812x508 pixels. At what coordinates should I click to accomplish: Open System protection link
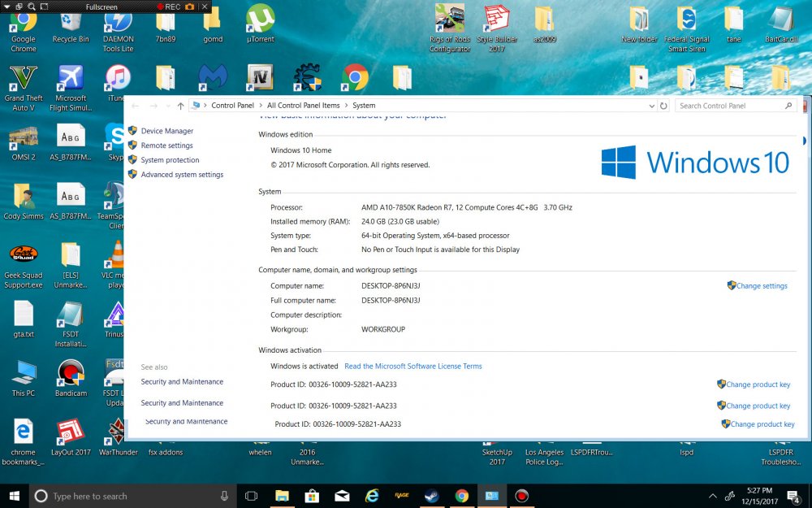click(x=170, y=160)
